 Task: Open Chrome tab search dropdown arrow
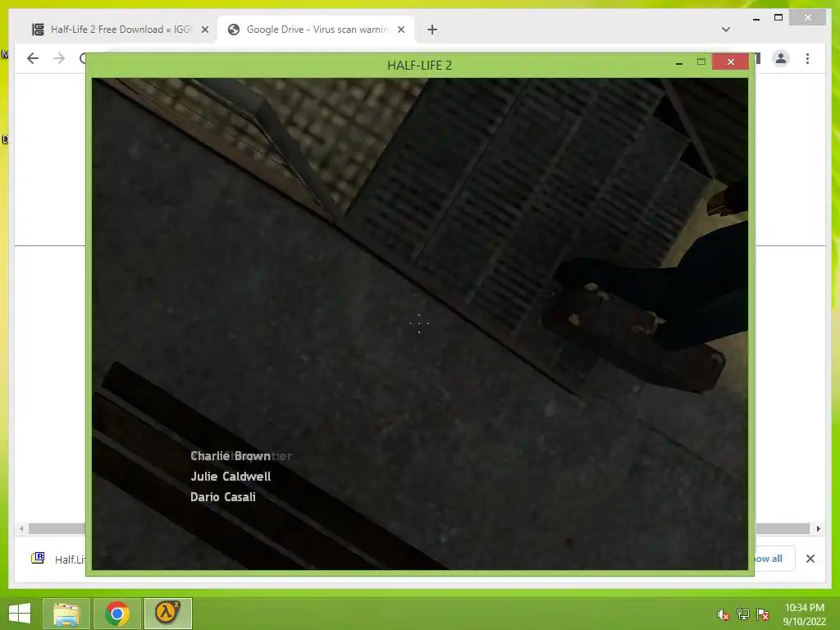726,30
